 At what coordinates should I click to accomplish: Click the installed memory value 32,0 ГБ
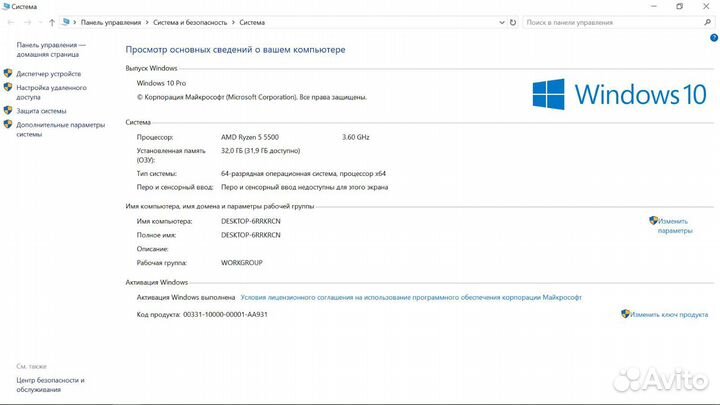tap(260, 151)
